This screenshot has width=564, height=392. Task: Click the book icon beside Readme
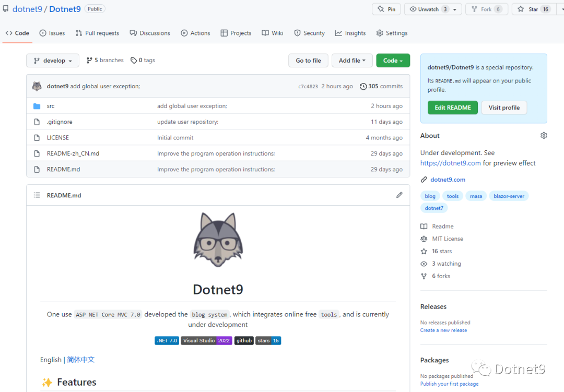pyautogui.click(x=424, y=226)
